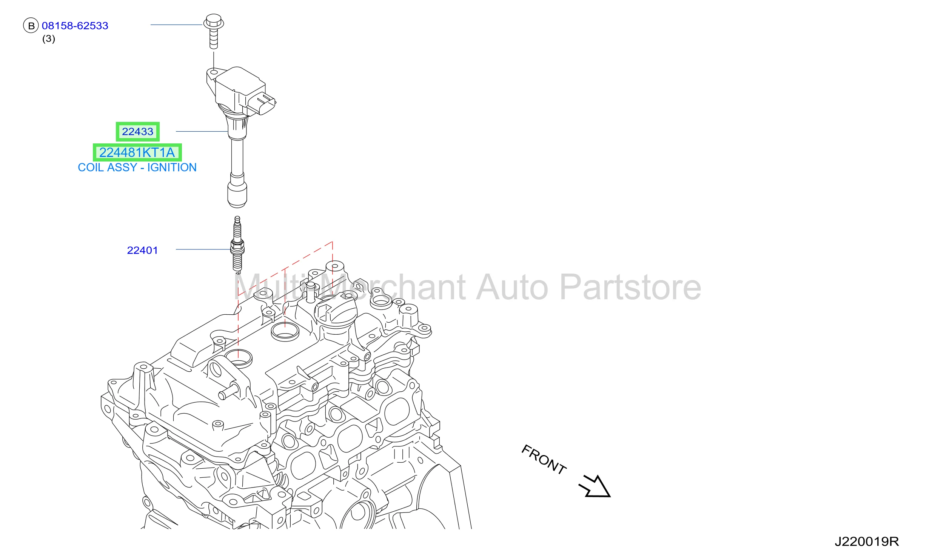This screenshot has height=560, width=935.
Task: Click the mounting bolt illustration
Action: (x=214, y=32)
